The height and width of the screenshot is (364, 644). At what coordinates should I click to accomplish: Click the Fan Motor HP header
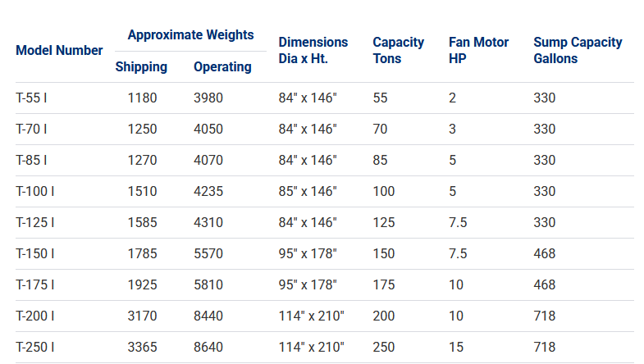coord(478,51)
